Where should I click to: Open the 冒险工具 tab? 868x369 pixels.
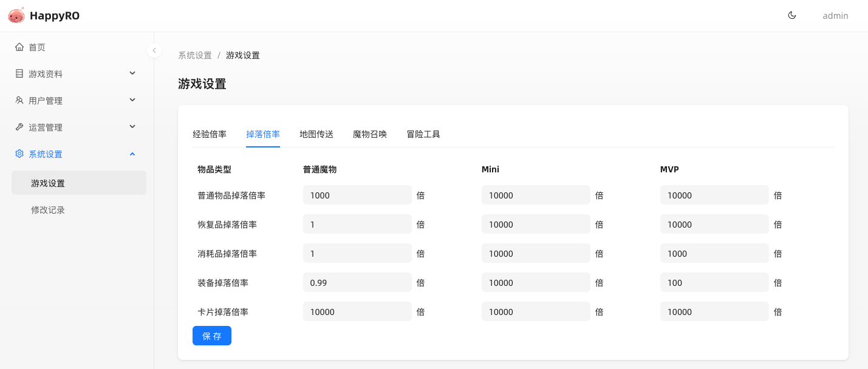[x=423, y=134]
